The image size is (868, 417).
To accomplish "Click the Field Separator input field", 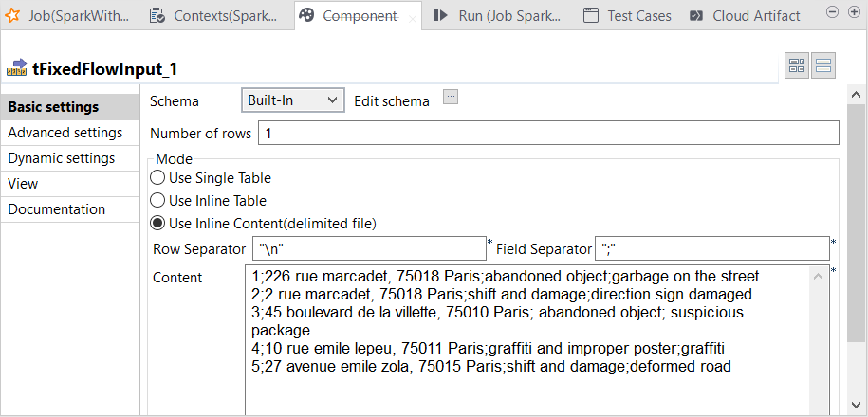I will click(711, 248).
